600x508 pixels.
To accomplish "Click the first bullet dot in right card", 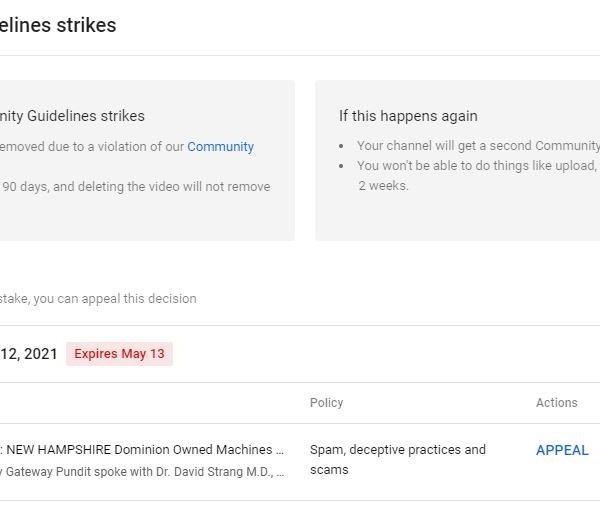I will [343, 146].
